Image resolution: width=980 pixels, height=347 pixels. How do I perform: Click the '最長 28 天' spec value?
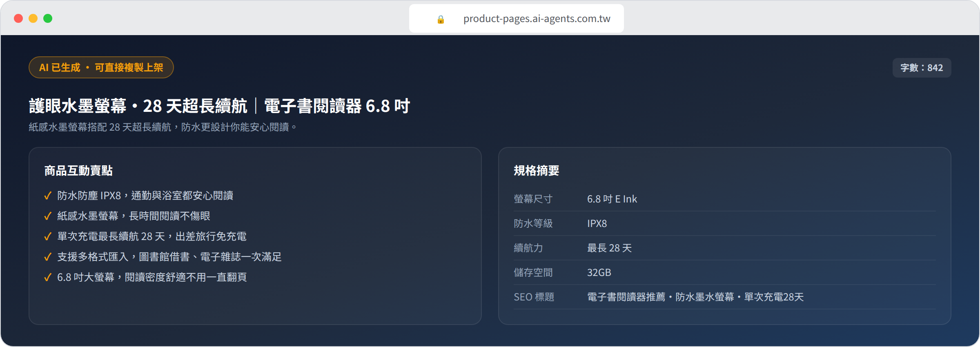click(610, 248)
